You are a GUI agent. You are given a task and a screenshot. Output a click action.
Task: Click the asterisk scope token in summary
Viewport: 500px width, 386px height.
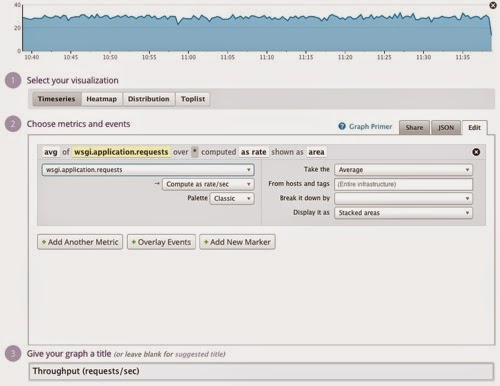click(x=195, y=152)
